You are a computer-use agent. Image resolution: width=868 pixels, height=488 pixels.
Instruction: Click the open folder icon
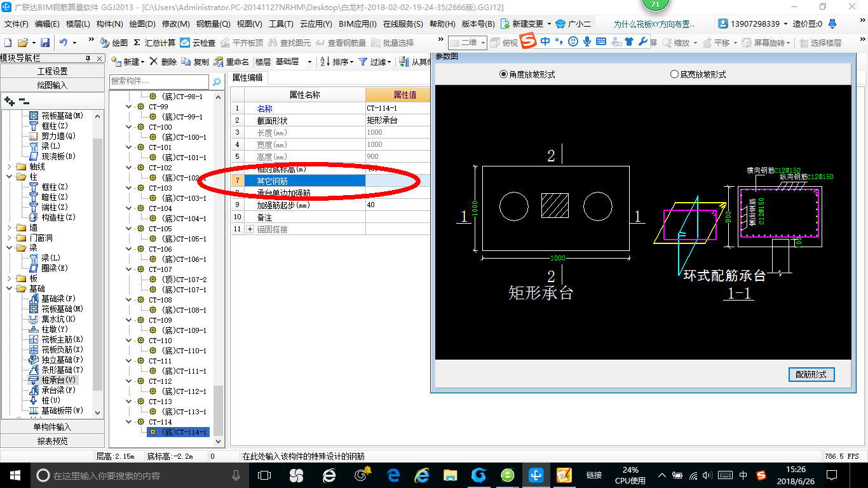point(23,43)
